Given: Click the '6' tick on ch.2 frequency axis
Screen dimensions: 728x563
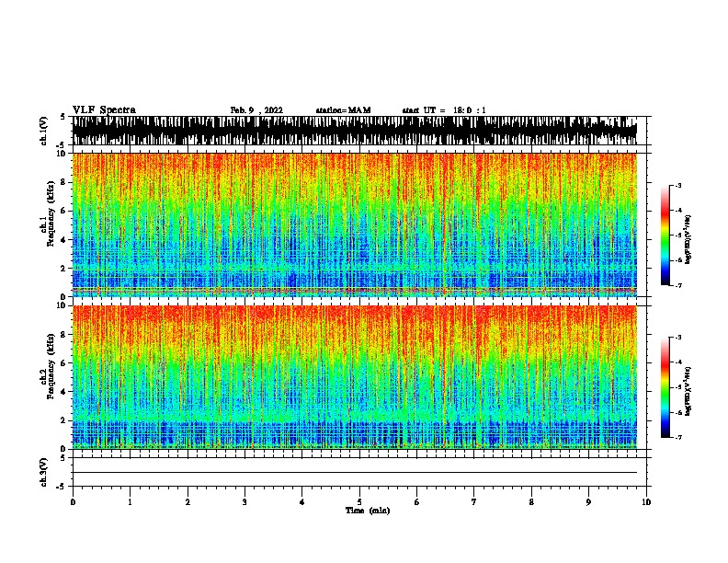Looking at the screenshot, I should pos(63,363).
